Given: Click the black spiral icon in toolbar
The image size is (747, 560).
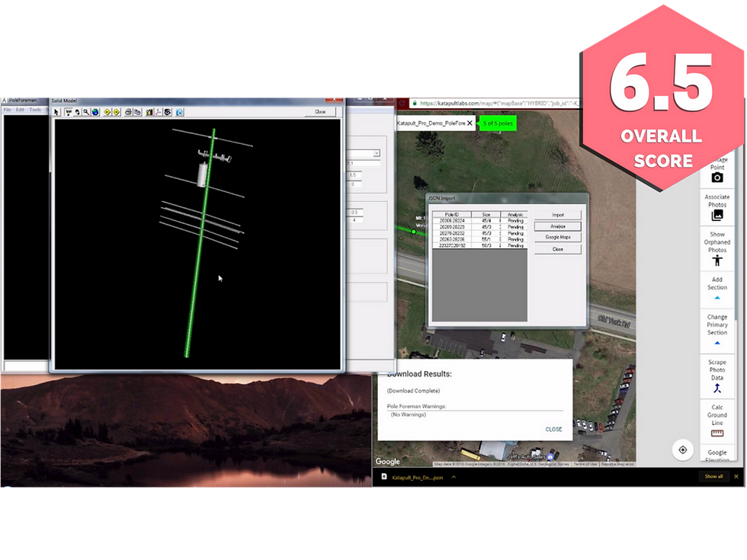Looking at the screenshot, I should click(168, 112).
